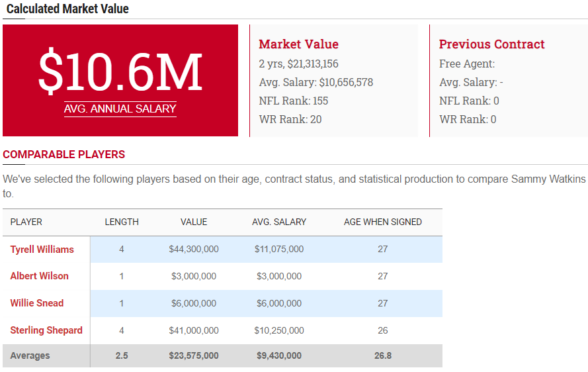
Task: Click the AVG. SALARY column header
Action: (279, 222)
